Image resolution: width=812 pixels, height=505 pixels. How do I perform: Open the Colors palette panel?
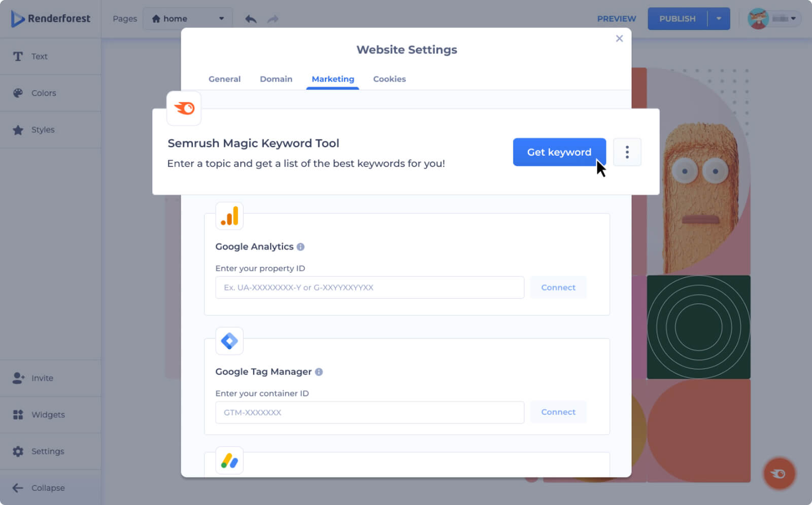pos(43,93)
